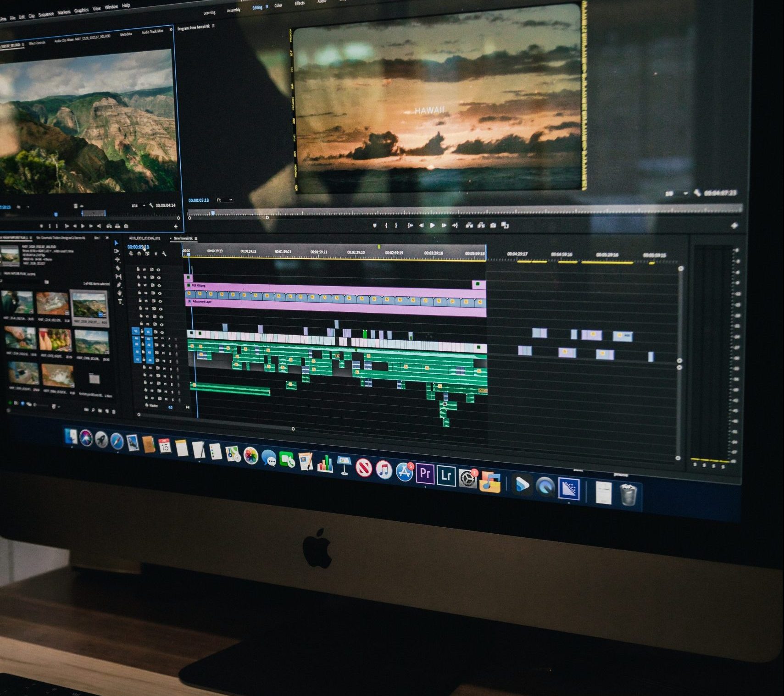Viewport: 784px width, 696px height.
Task: Open 1/16 playback resolution dropdown in Source
Action: (139, 205)
